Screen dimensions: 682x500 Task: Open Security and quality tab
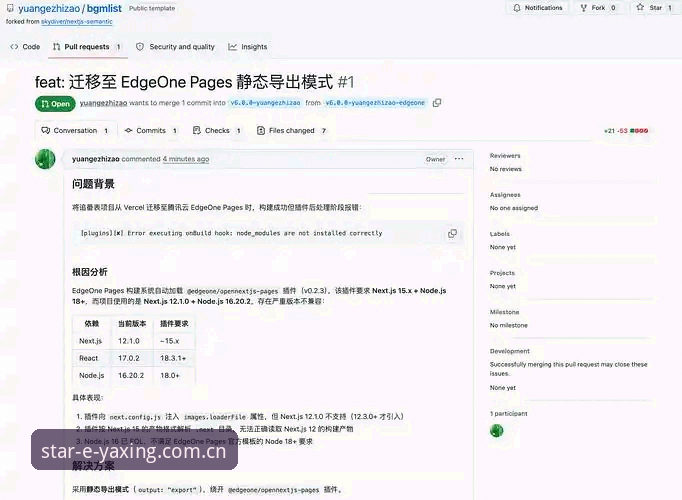tap(175, 47)
